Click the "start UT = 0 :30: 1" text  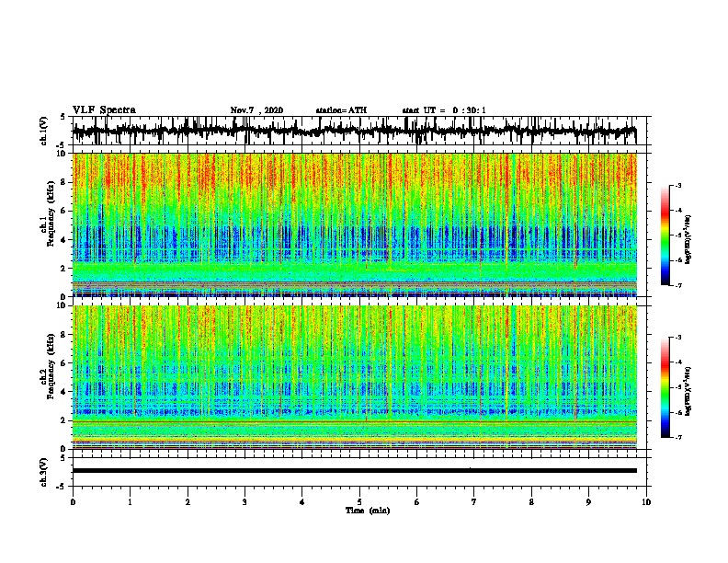(x=444, y=110)
